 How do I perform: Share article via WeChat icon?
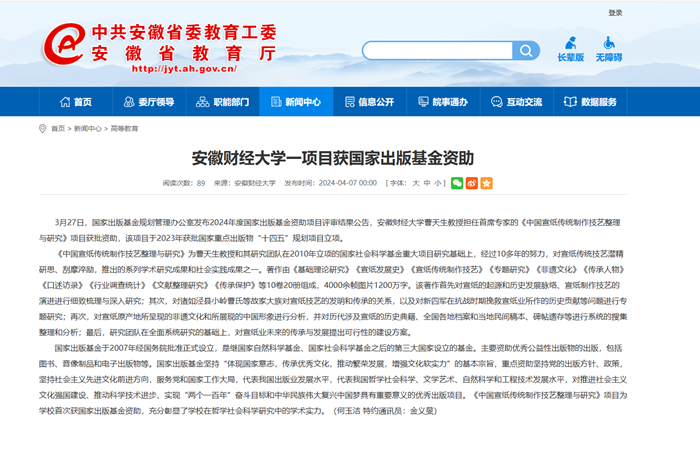pyautogui.click(x=457, y=183)
